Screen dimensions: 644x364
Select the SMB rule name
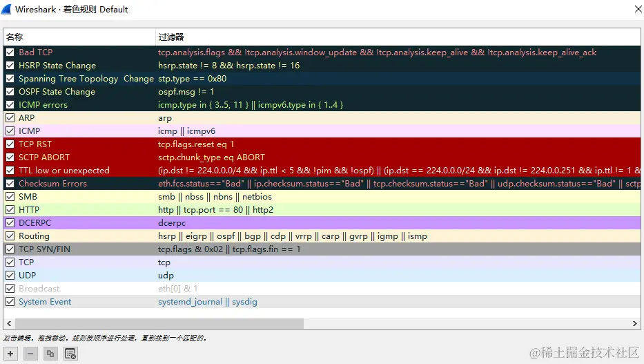coord(28,197)
